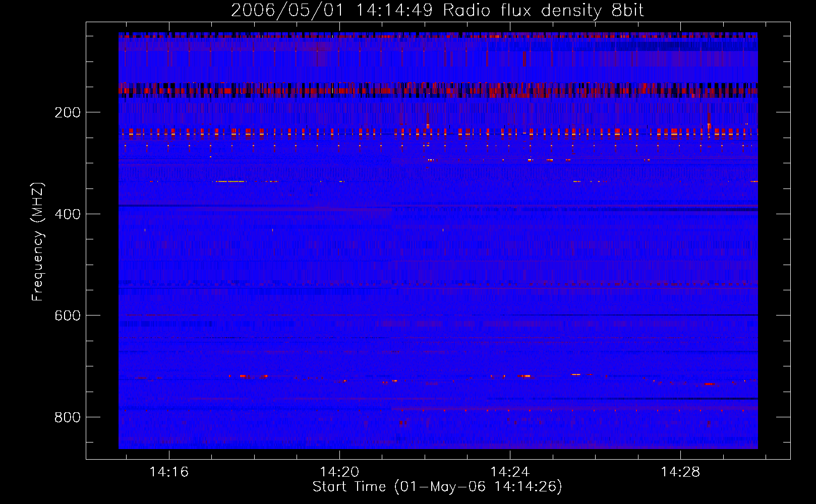Click the 'Frequency (MHZ)' y-axis label
The image size is (816, 504).
pos(37,241)
